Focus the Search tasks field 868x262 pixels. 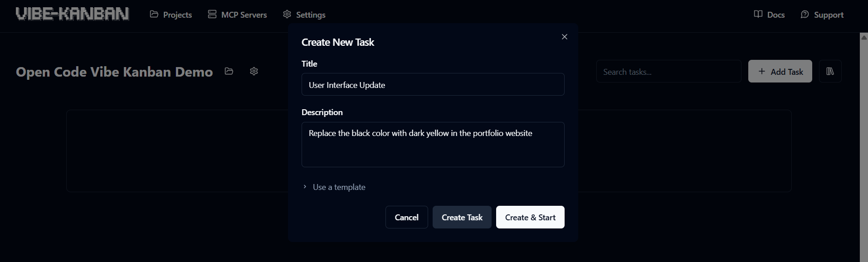[668, 71]
